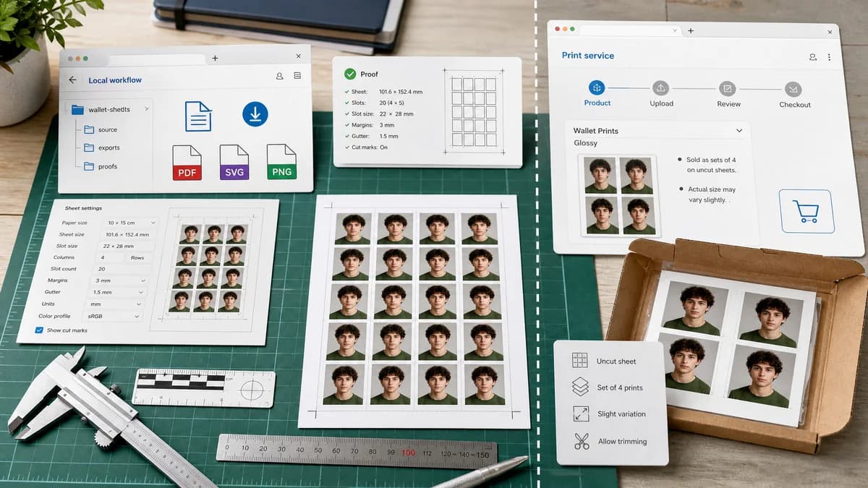Go to the Checkout step label

coord(795,105)
